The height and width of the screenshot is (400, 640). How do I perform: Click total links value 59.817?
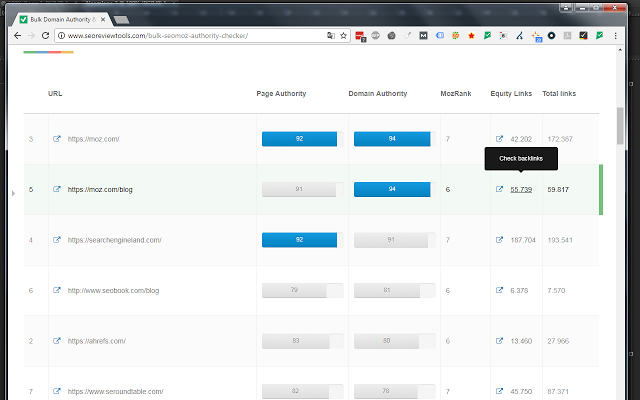click(x=558, y=189)
